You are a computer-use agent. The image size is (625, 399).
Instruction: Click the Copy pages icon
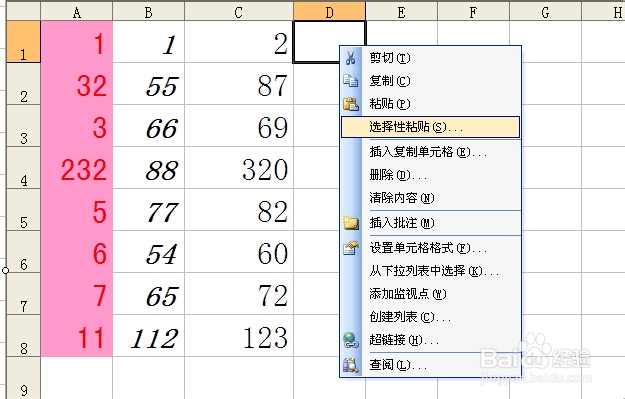click(351, 81)
